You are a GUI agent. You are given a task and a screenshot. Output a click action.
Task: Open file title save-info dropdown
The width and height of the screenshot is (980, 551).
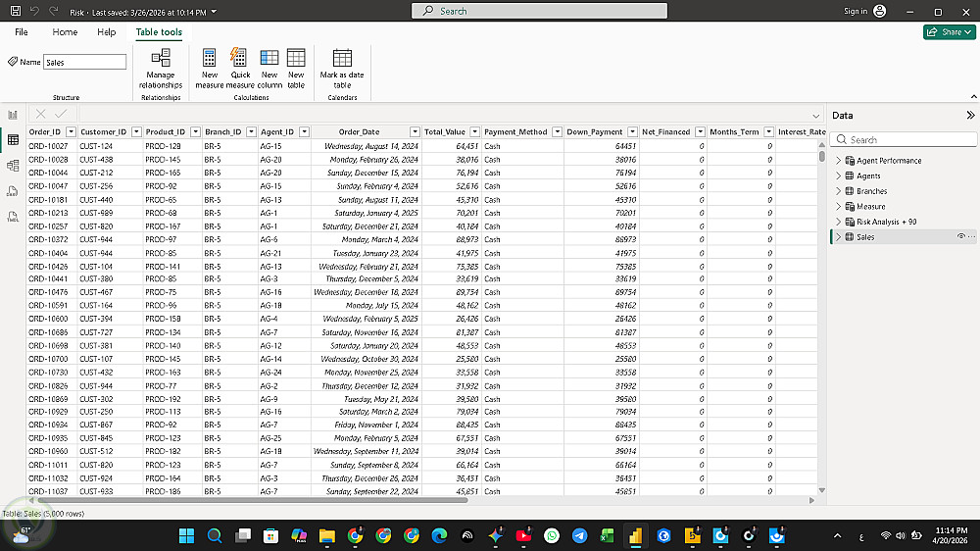point(215,12)
